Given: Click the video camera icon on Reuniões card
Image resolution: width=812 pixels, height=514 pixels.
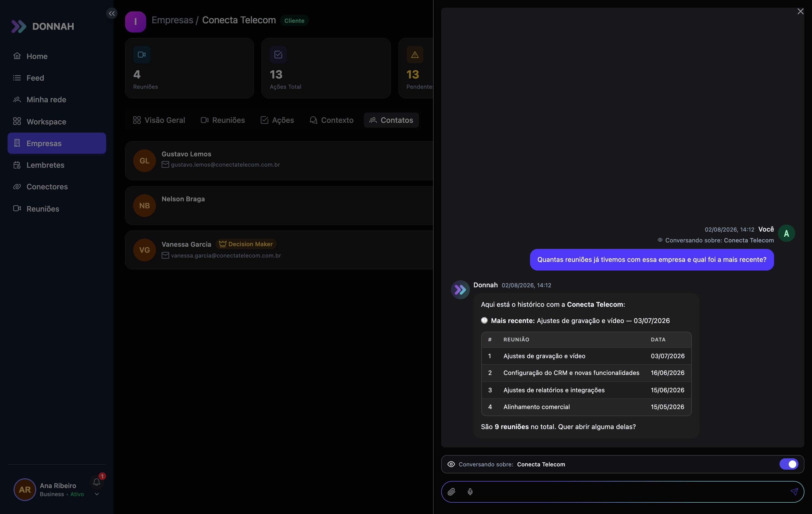Looking at the screenshot, I should click(x=142, y=55).
